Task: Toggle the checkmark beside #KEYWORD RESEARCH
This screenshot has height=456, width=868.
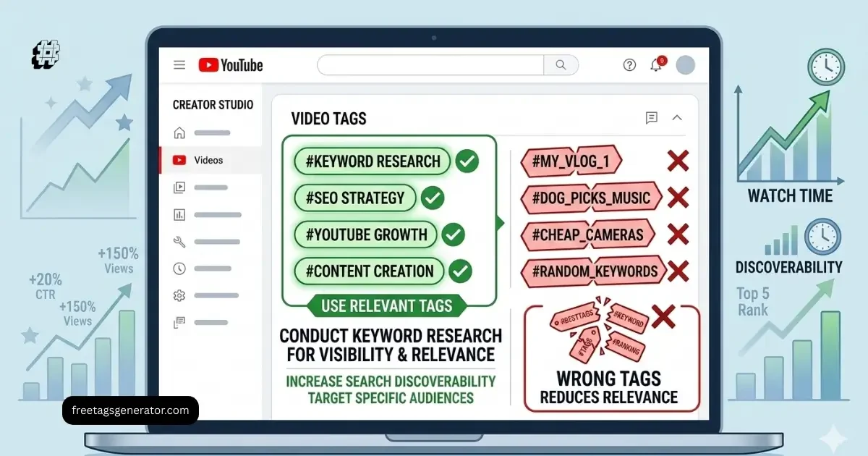Action: tap(467, 161)
